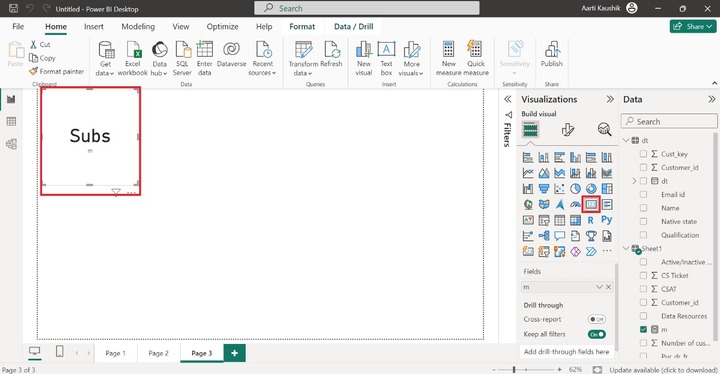
Task: Switch to Report view in sidebar
Action: click(11, 99)
